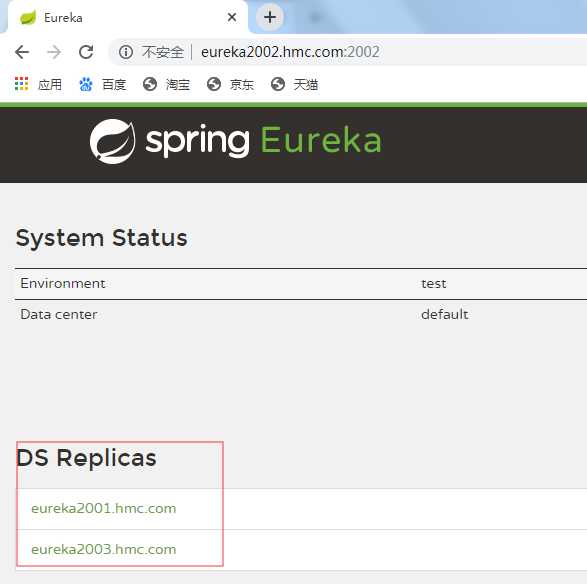
Task: Select the Data center row label
Action: tap(59, 314)
